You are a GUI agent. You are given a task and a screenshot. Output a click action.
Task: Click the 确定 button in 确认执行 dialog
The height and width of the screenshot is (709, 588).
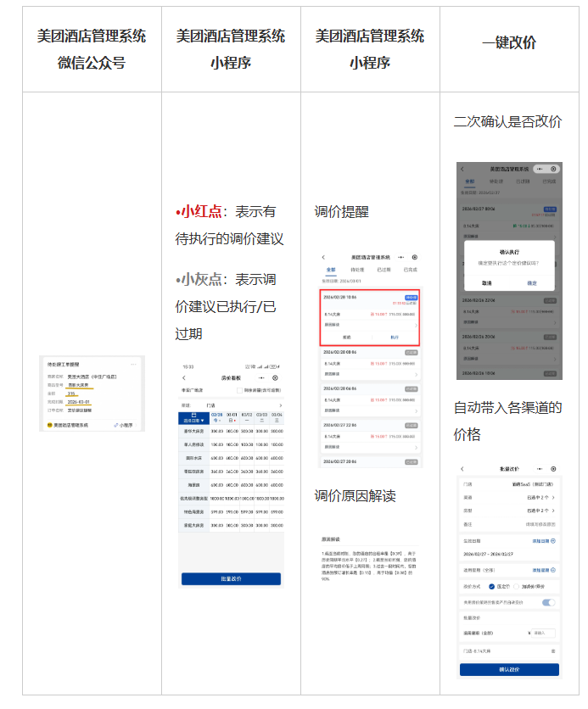click(532, 283)
